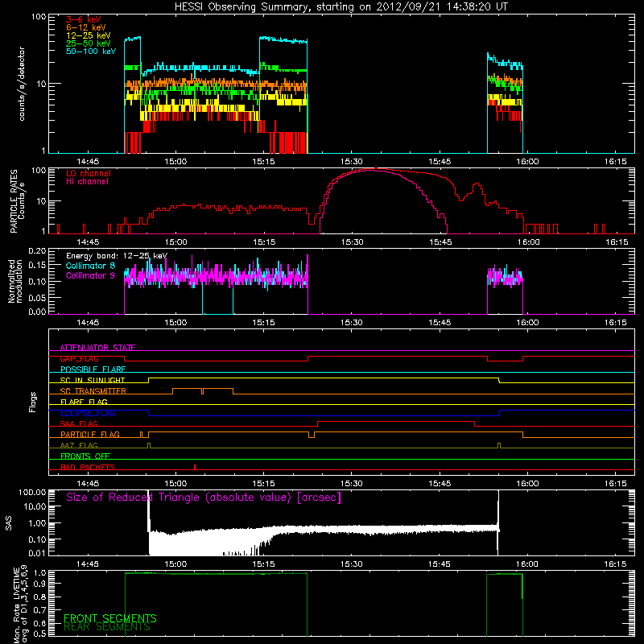Image resolution: width=644 pixels, height=644 pixels.
Task: Pick the 50-100 keV legend label
Action: [91, 51]
